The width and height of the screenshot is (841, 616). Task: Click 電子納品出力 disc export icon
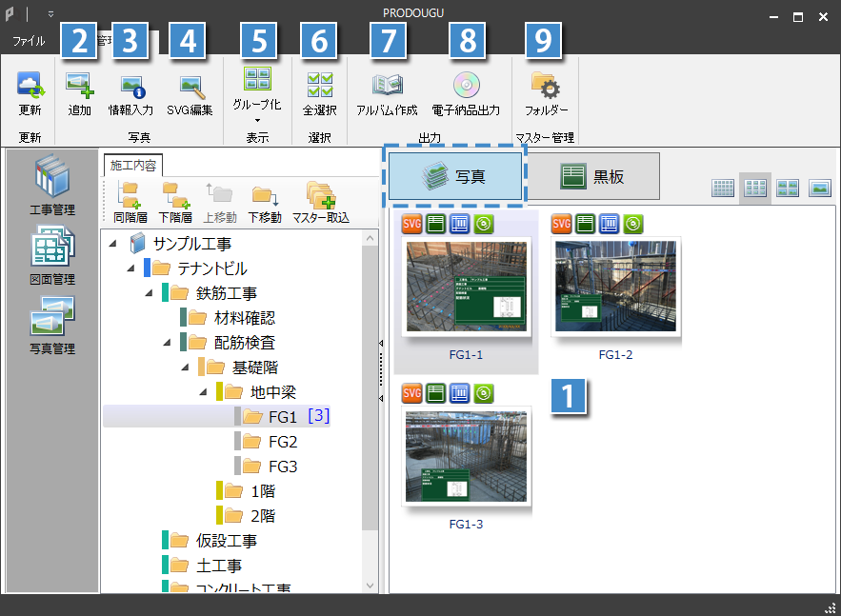466,87
